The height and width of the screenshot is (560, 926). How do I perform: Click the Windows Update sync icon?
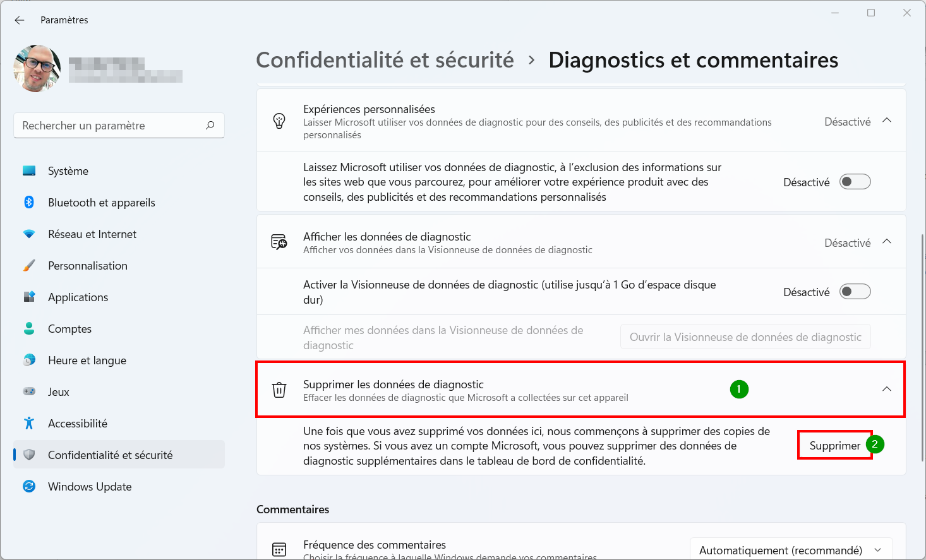pos(29,486)
